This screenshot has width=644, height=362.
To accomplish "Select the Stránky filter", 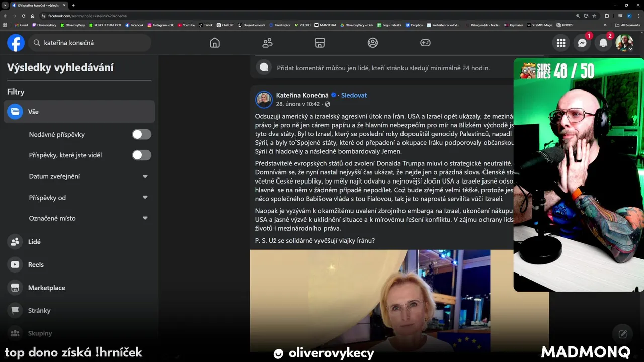I will click(79, 310).
